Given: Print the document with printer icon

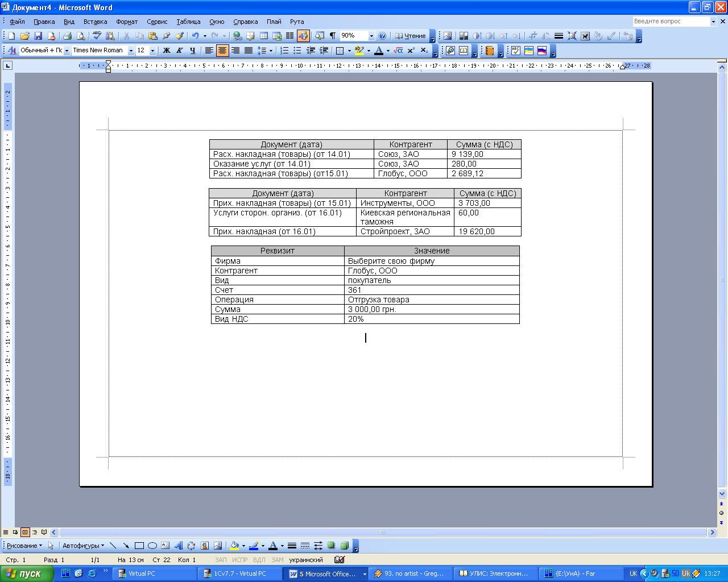Looking at the screenshot, I should (67, 36).
